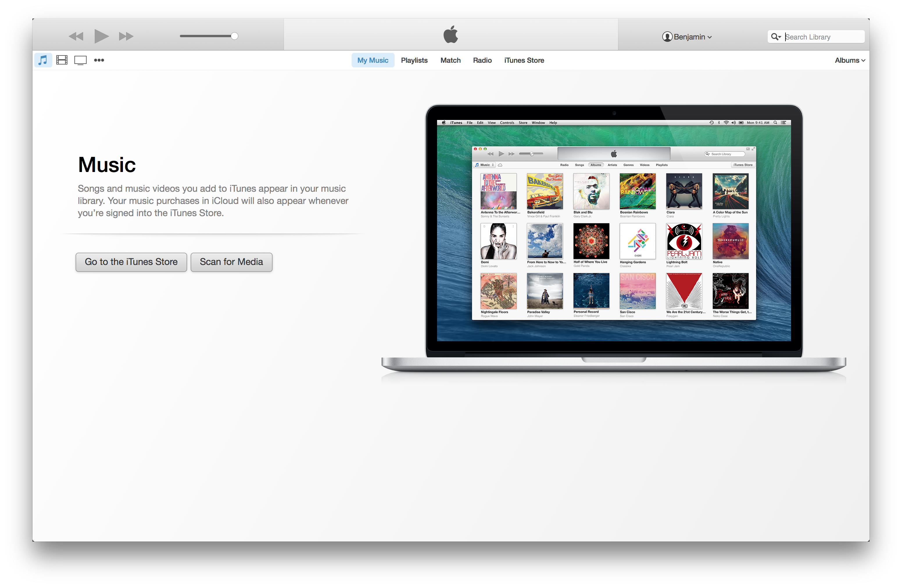Screen dimensions: 902x588
Task: Click the Ciara album cover
Action: tap(684, 191)
